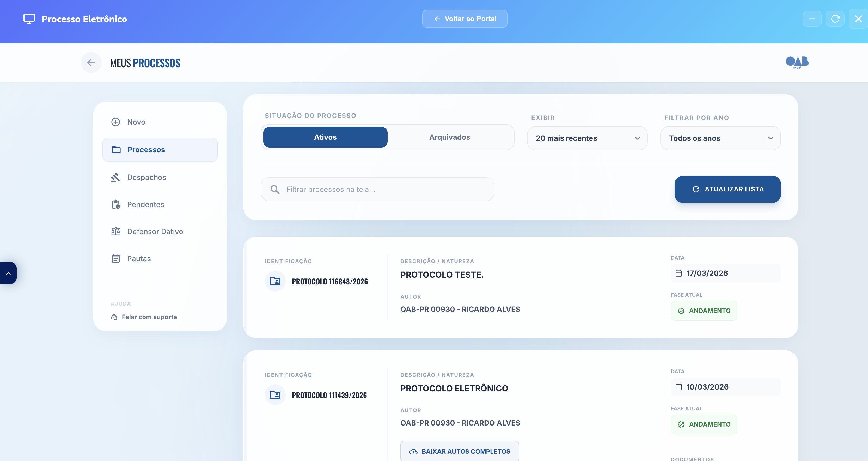Open Despachos in the sidebar menu

point(146,177)
